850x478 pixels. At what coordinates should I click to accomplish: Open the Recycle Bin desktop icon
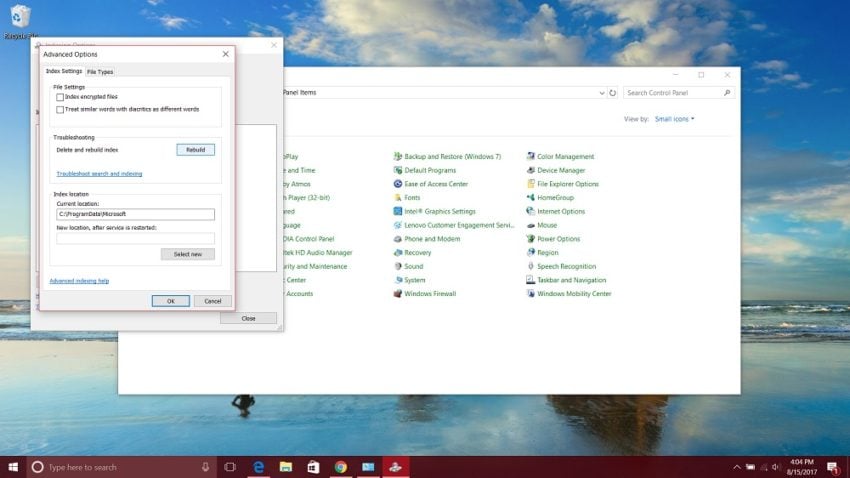coord(20,22)
